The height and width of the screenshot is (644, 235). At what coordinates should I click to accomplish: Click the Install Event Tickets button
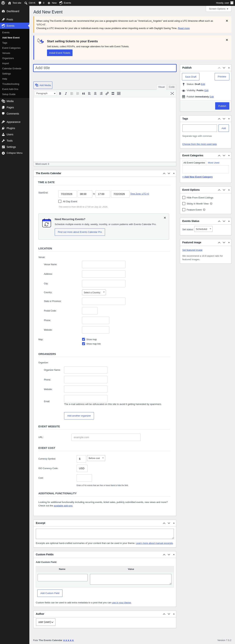click(x=60, y=53)
